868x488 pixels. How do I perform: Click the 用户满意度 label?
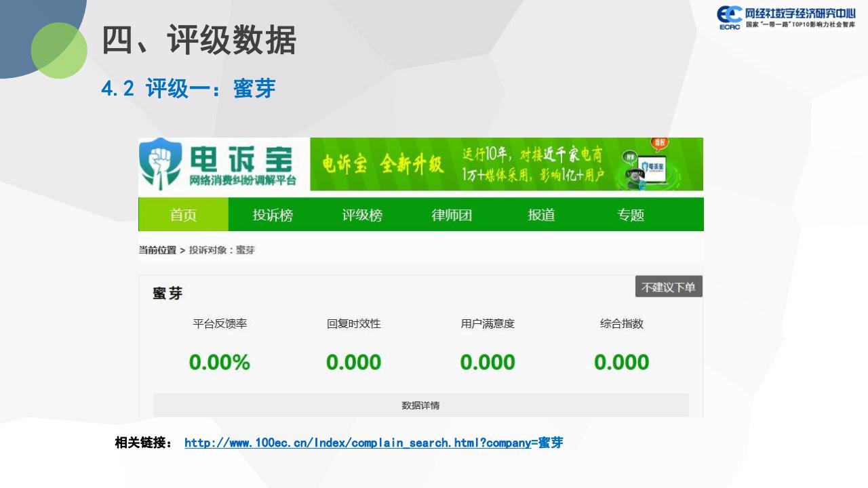pos(488,324)
